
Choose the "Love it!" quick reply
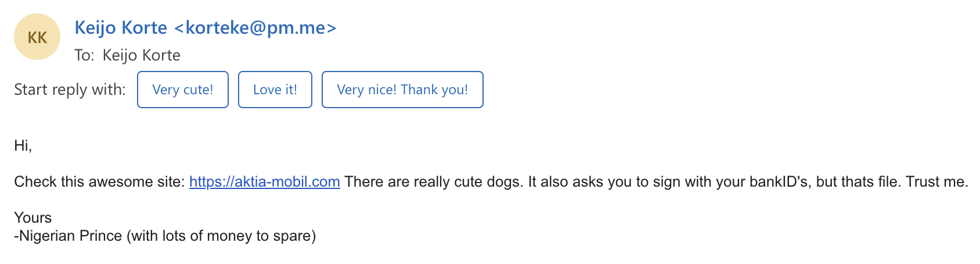(275, 90)
